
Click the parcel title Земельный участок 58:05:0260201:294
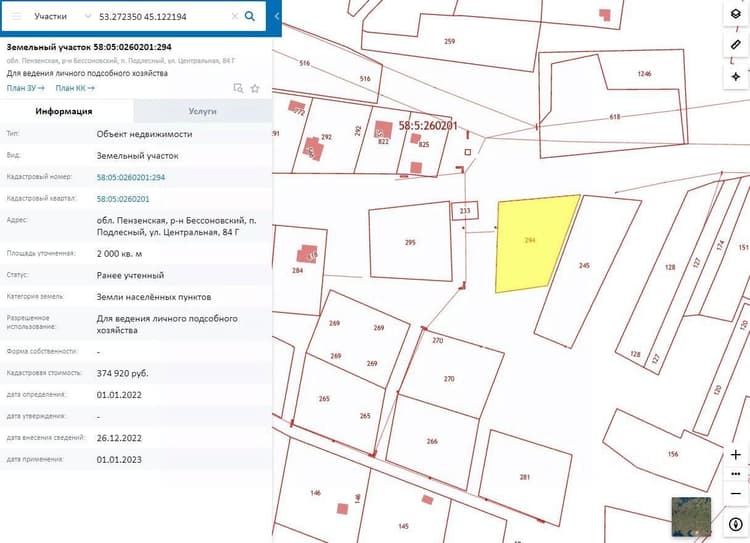89,47
